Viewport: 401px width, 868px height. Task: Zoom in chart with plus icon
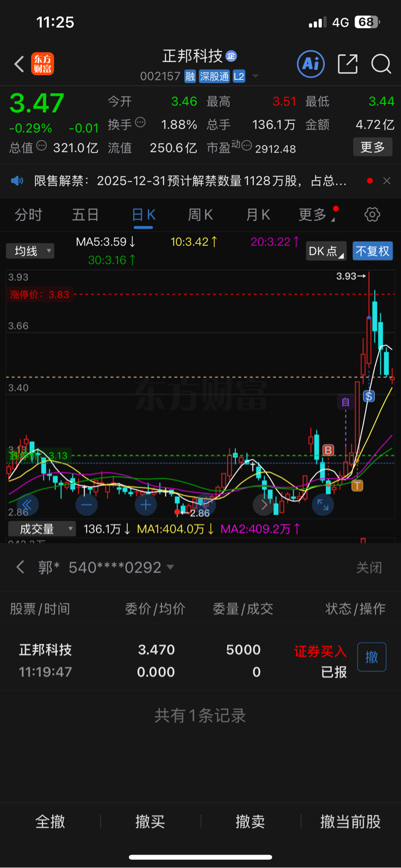pos(146,505)
